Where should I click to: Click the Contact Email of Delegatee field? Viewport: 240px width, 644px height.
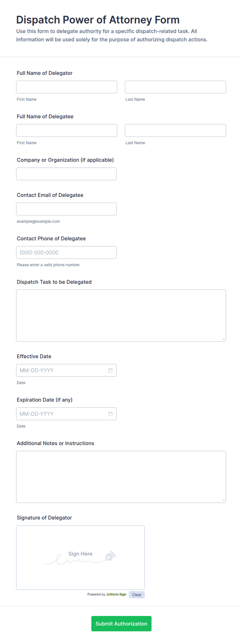[66, 209]
